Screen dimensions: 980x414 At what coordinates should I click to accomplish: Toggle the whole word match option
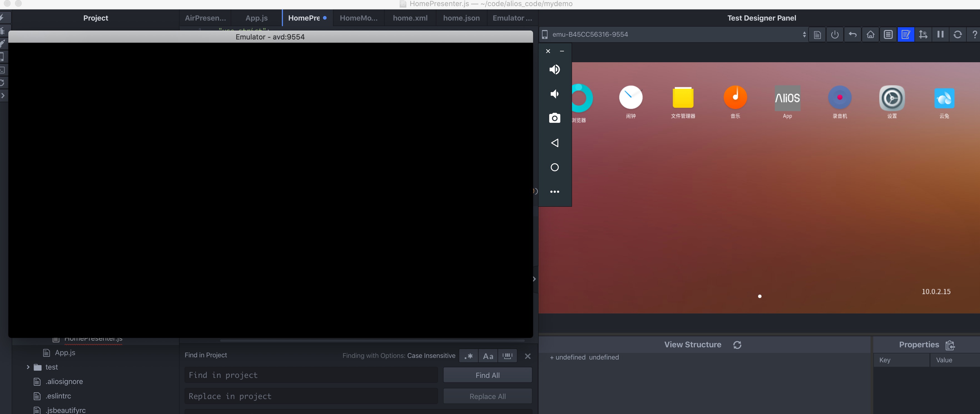point(508,356)
